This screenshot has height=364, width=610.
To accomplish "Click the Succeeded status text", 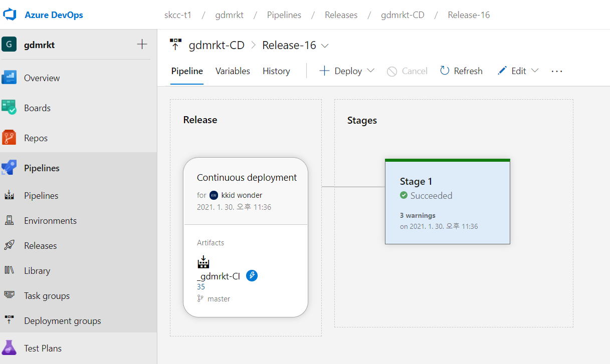I will 431,196.
